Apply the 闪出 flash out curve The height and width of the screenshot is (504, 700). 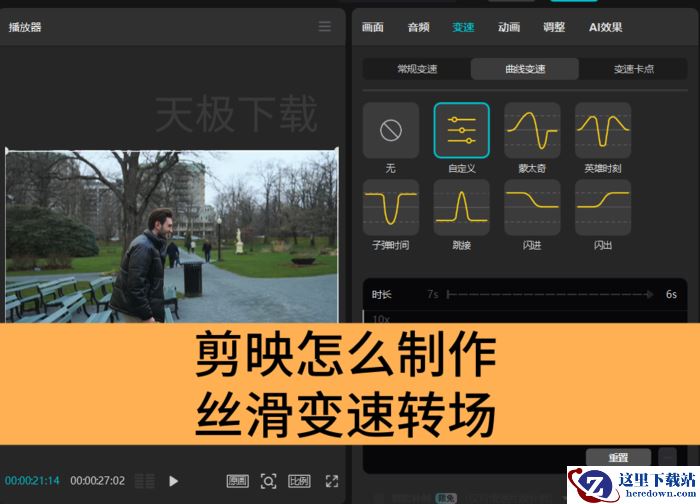(603, 208)
